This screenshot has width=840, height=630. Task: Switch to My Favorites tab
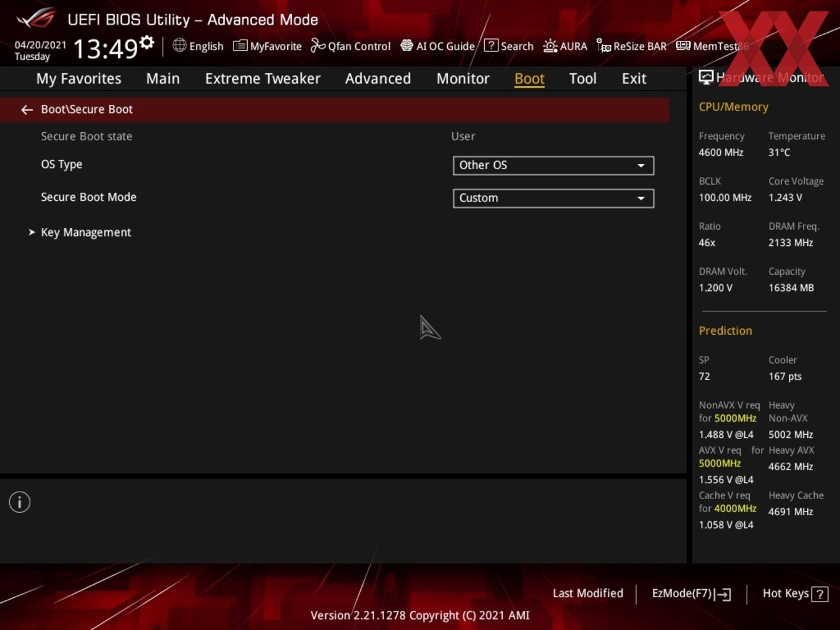[x=78, y=78]
